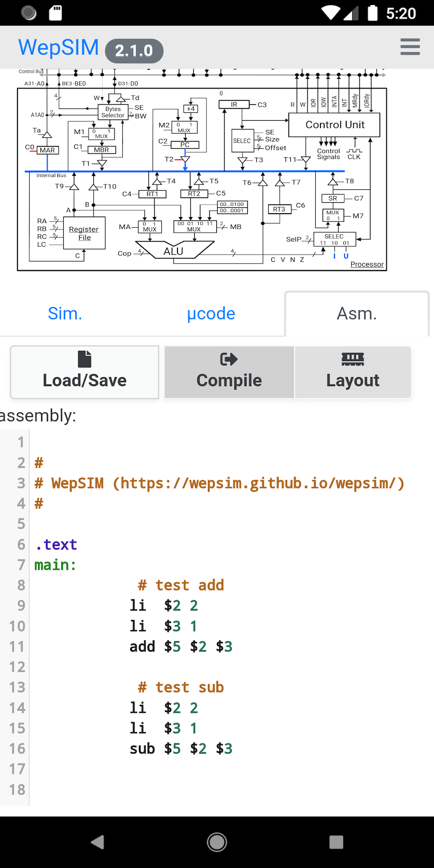Click the RT1 register box
The height and width of the screenshot is (868, 434).
(x=152, y=194)
